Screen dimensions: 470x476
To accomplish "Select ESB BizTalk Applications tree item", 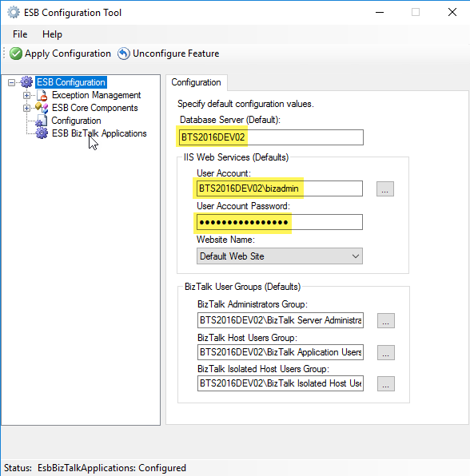I will 99,133.
